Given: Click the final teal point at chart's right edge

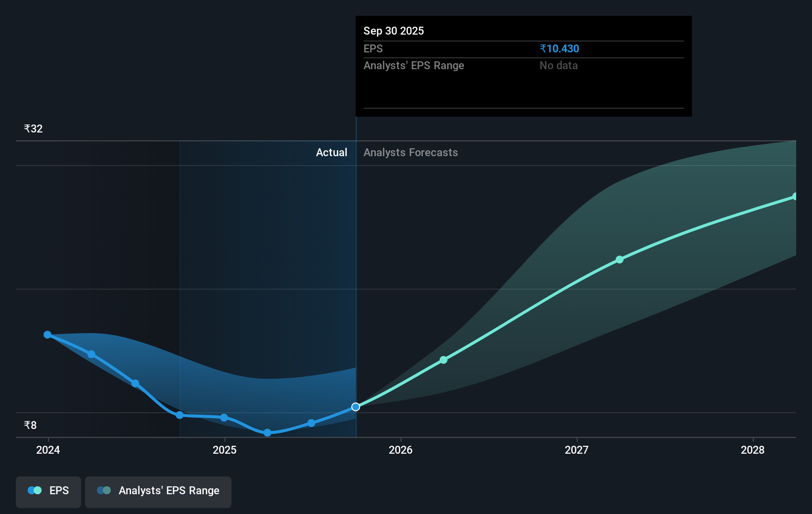Looking at the screenshot, I should (x=796, y=197).
